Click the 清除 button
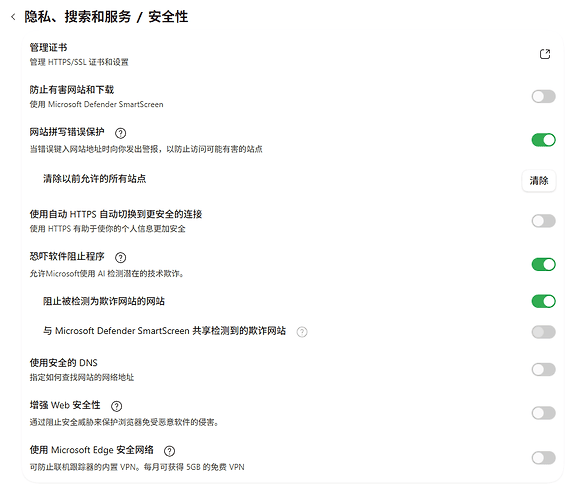The image size is (581, 500). point(539,181)
